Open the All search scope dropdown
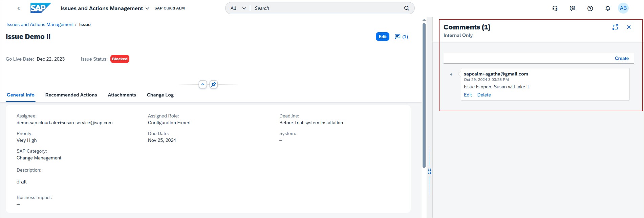This screenshot has height=218, width=644. click(x=238, y=8)
